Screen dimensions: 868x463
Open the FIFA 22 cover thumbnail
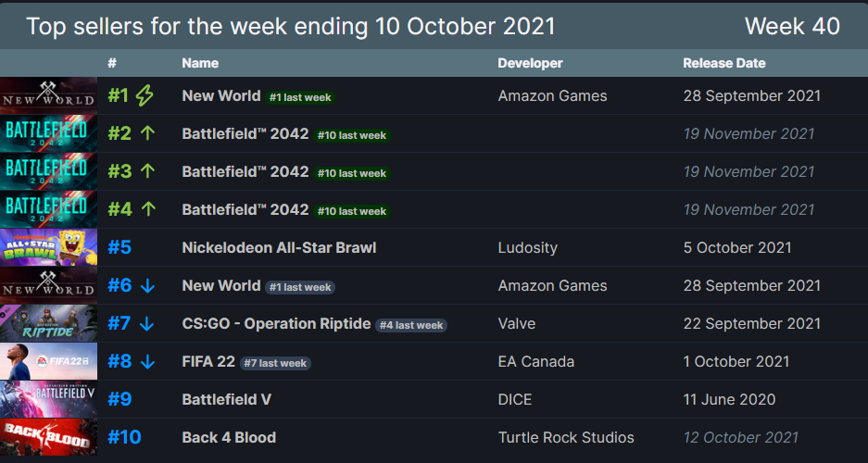(x=49, y=361)
